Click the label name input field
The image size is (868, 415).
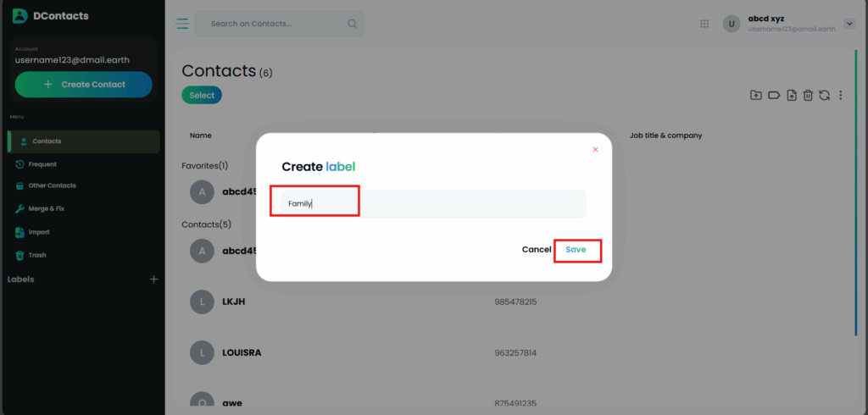pos(433,203)
